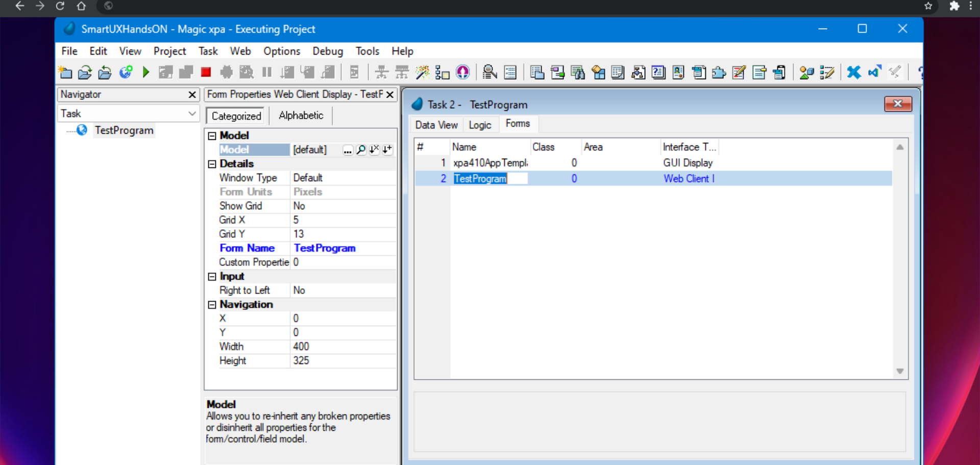Click the new project folder icon
The image size is (980, 465).
pos(65,72)
